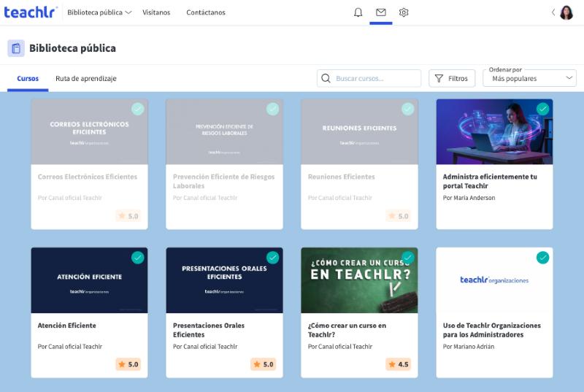Click checkmark badge on Correos Electrónicos Eficientes

pos(137,109)
